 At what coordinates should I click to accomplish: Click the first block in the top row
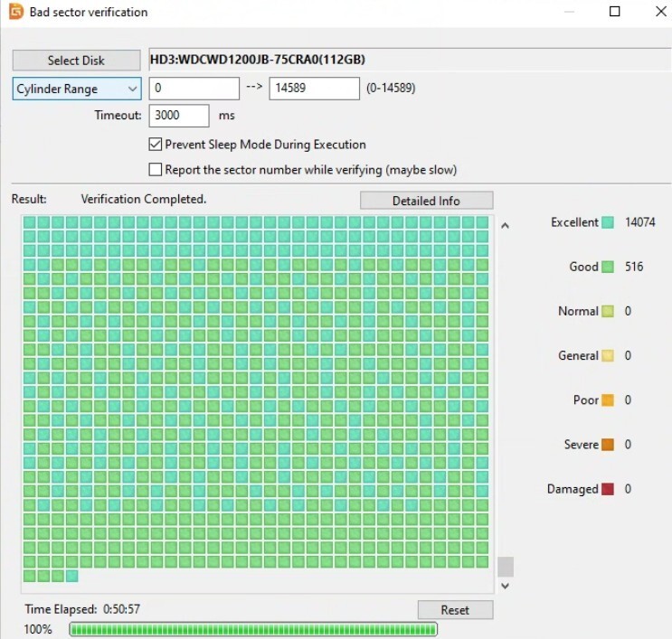tap(29, 222)
